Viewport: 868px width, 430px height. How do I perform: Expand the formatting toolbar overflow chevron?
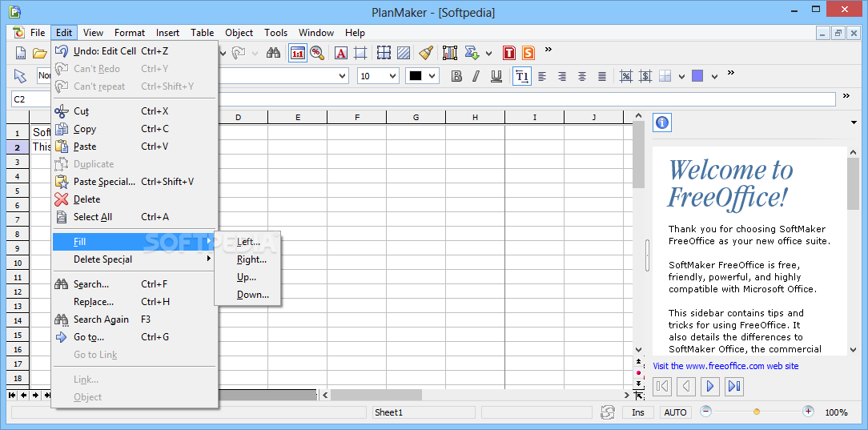point(731,73)
